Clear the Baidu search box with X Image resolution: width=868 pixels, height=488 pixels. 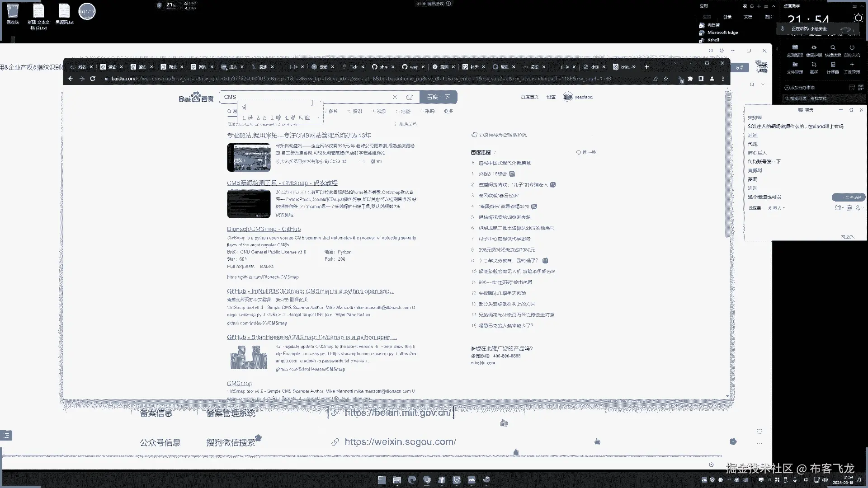point(395,97)
